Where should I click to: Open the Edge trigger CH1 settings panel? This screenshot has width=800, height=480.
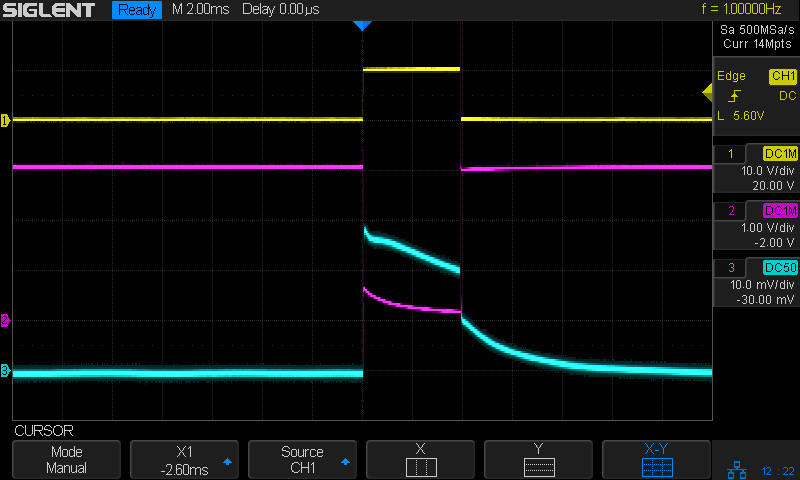(756, 96)
